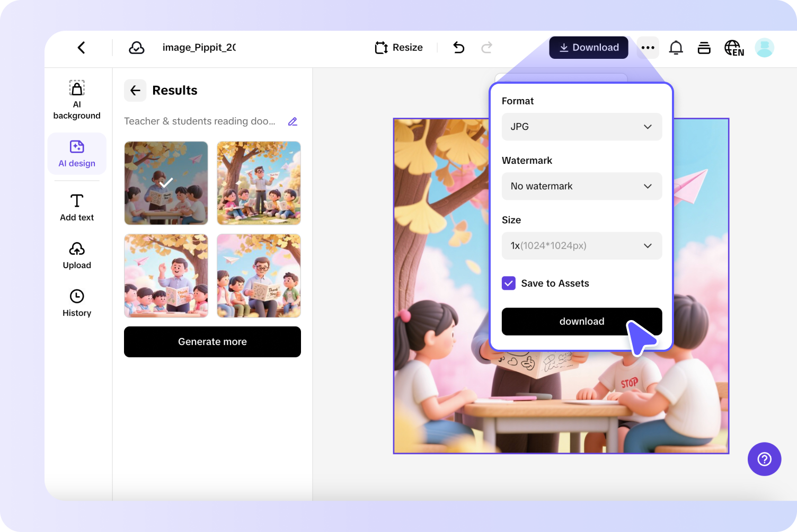Pick the standing teacher under tree thumbnail
Image resolution: width=797 pixels, height=532 pixels.
[259, 183]
